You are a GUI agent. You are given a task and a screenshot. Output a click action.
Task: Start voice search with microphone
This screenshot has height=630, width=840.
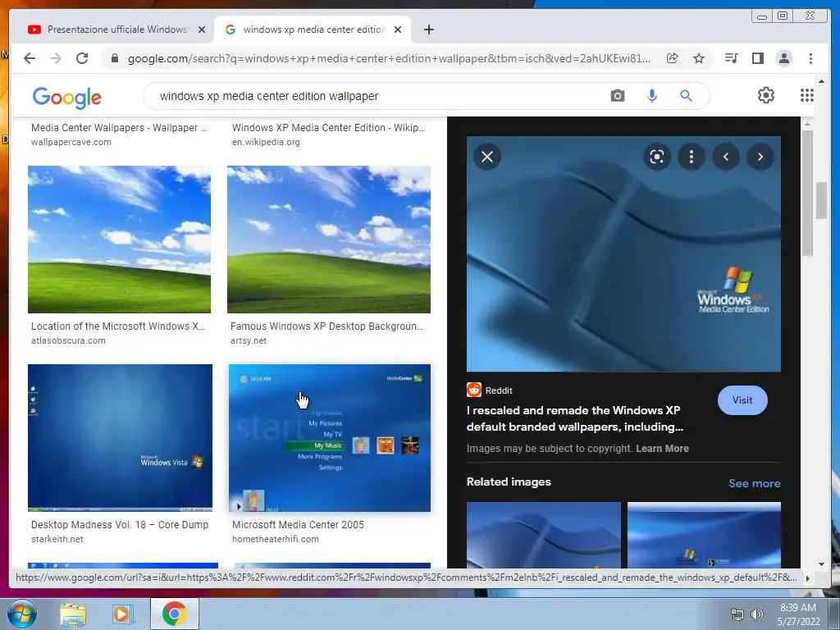[652, 96]
